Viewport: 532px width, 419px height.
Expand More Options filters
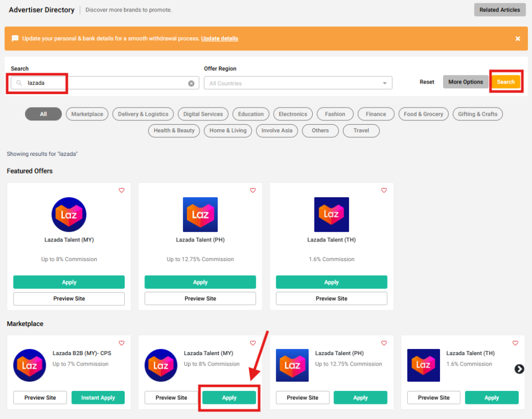click(x=465, y=82)
